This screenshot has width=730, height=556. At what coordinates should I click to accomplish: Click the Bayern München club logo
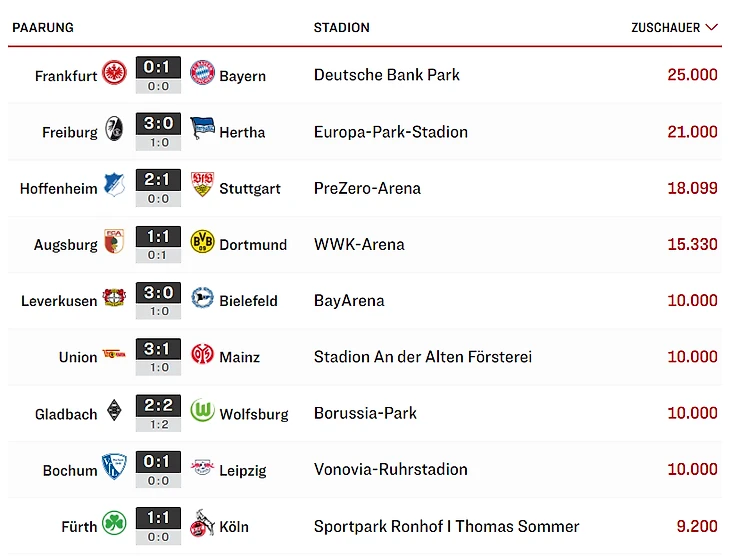coord(202,73)
